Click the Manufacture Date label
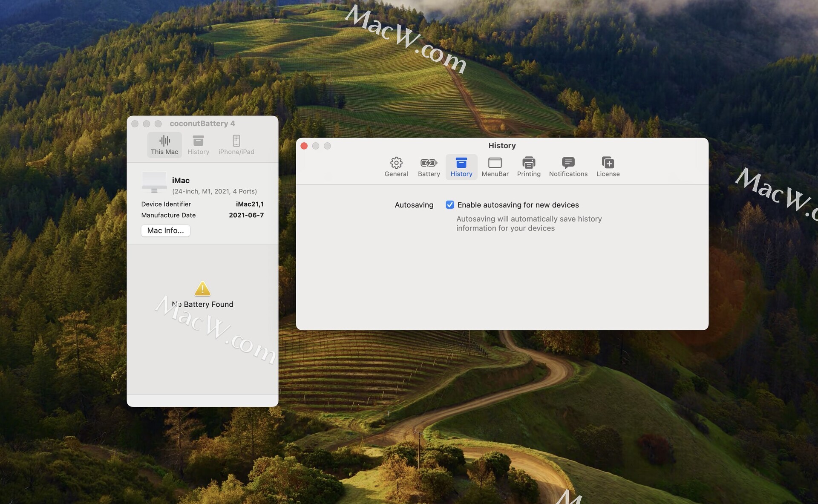The width and height of the screenshot is (818, 504). click(168, 215)
